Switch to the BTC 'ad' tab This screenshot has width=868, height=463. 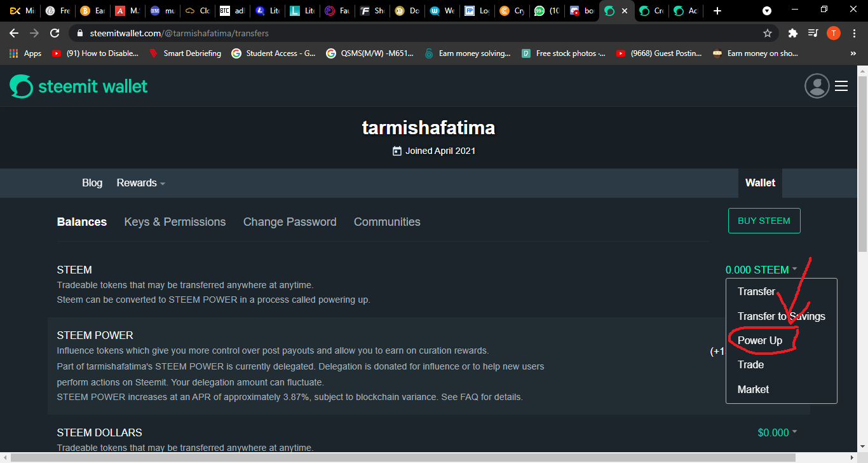click(x=232, y=11)
